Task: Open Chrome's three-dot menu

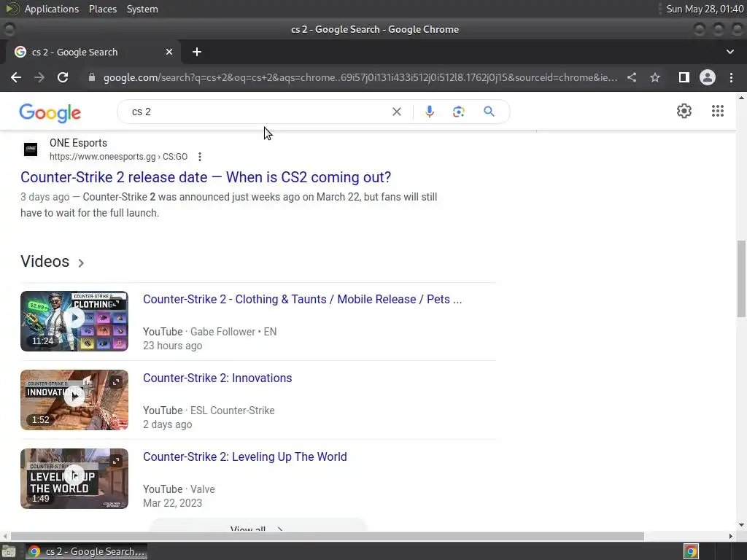Action: click(731, 77)
